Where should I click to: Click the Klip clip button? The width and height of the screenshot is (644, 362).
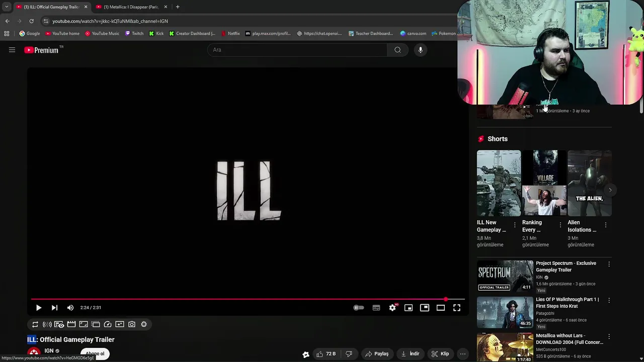click(440, 354)
